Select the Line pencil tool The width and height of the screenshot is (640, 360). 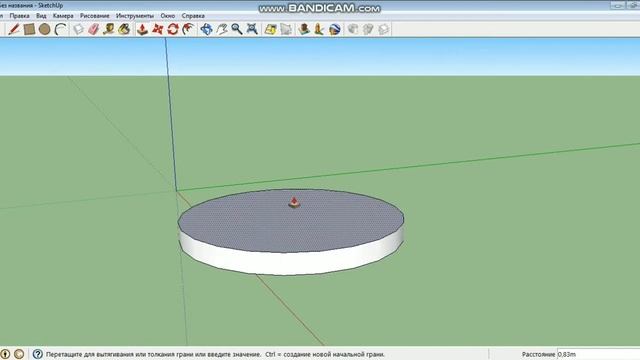[x=13, y=29]
